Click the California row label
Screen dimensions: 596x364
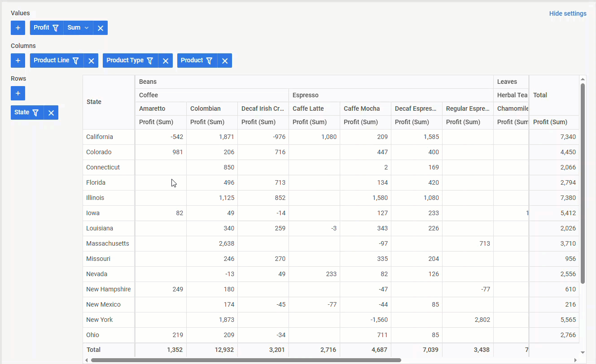pos(109,137)
